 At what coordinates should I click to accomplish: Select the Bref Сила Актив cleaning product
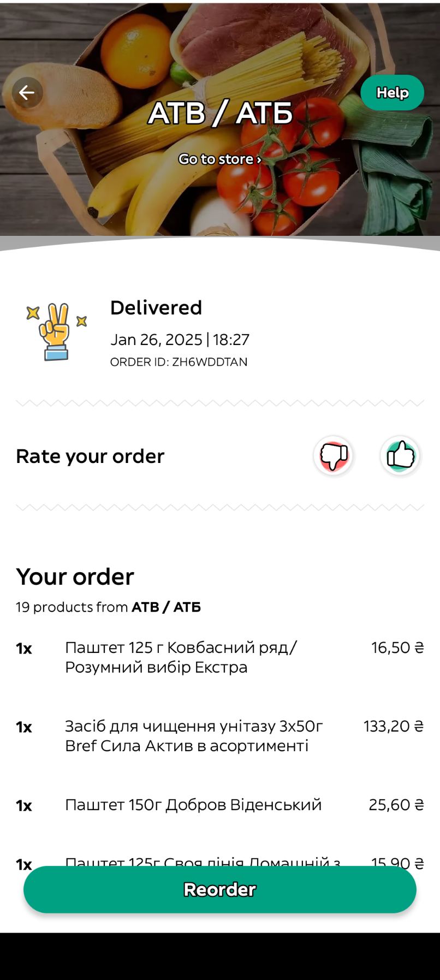tap(194, 736)
